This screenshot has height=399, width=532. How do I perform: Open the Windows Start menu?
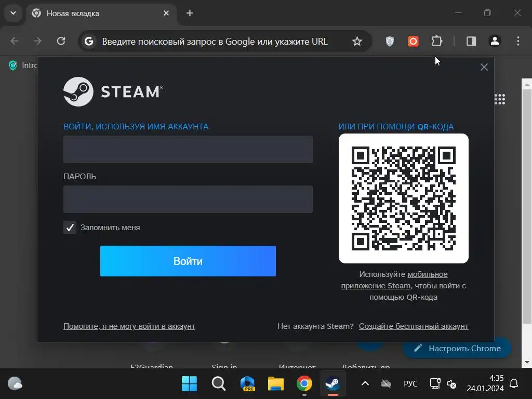(x=189, y=384)
